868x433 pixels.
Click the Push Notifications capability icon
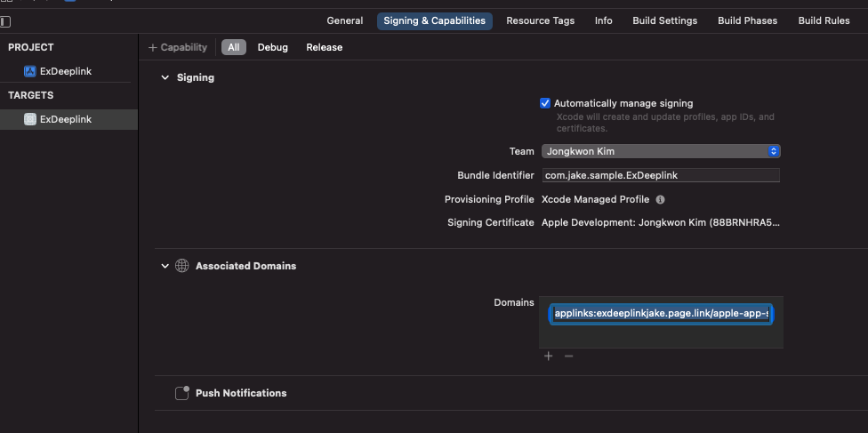point(182,393)
